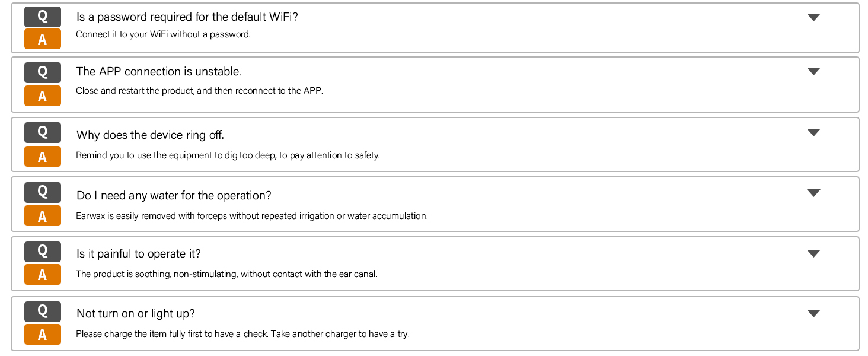868x356 pixels.
Task: Click the "Not turn on or light up?" question
Action: point(136,314)
